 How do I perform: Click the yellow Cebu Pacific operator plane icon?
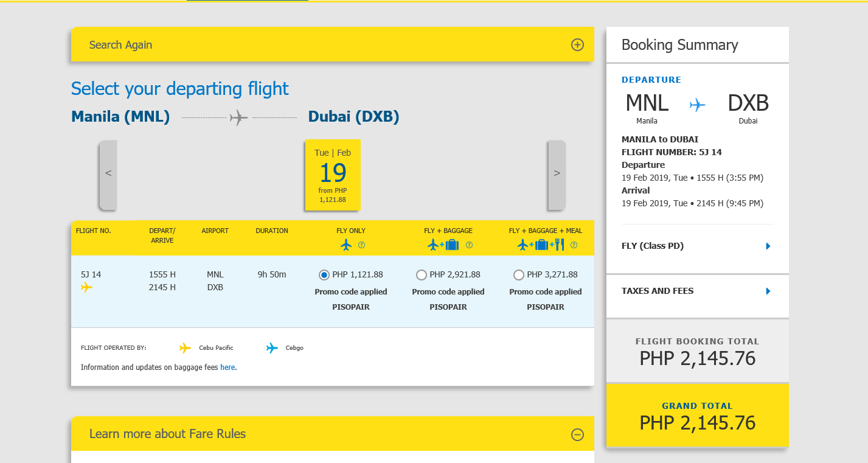pos(185,348)
